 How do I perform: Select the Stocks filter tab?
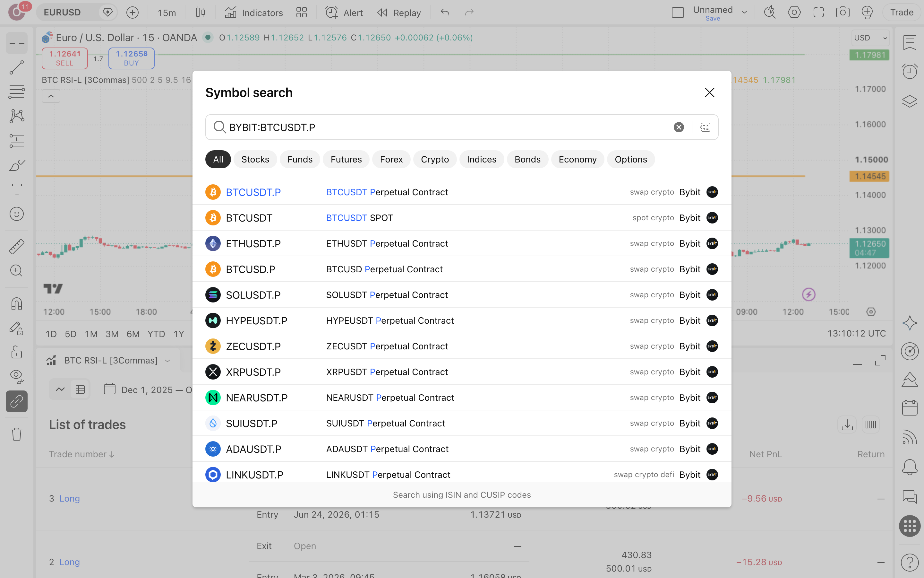click(255, 159)
